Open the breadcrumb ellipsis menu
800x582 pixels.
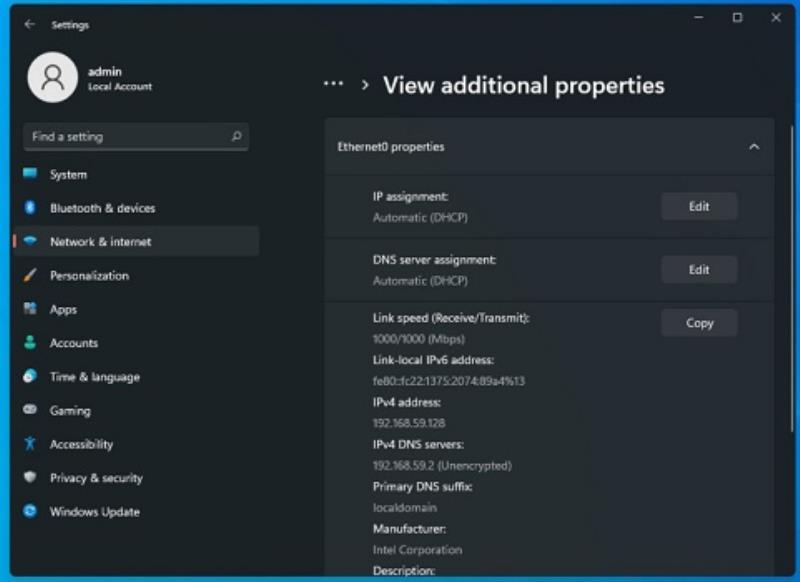click(x=333, y=84)
